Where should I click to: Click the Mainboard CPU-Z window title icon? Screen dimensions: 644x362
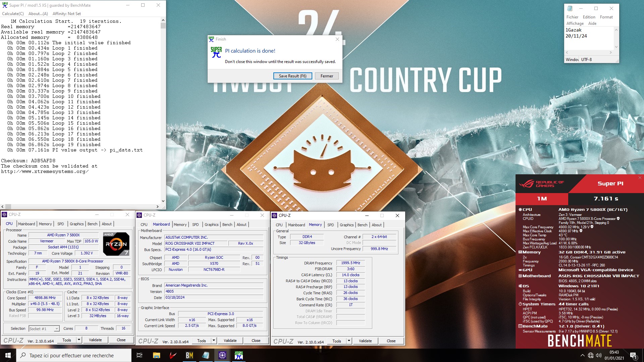(x=139, y=215)
